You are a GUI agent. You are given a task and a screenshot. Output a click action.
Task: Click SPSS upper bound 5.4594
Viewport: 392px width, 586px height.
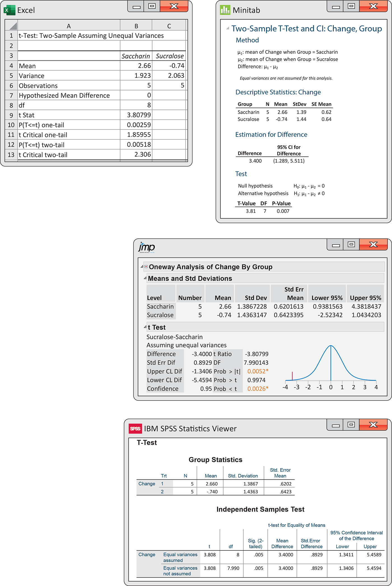pyautogui.click(x=374, y=568)
